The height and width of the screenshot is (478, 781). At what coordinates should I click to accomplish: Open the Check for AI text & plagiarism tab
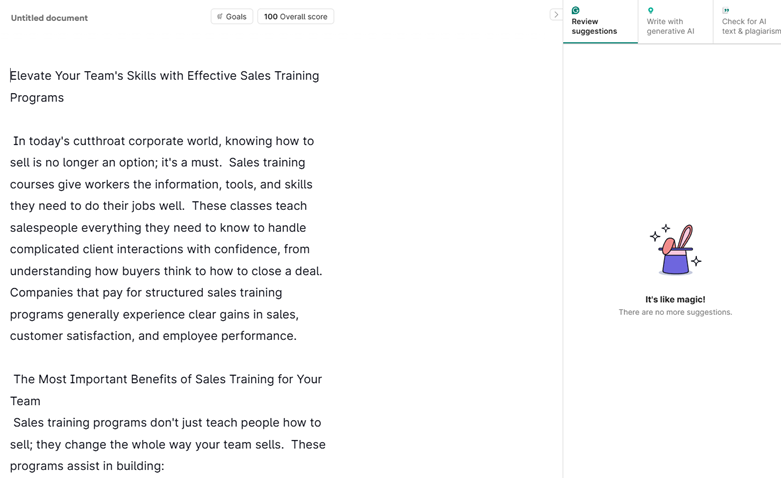(750, 26)
